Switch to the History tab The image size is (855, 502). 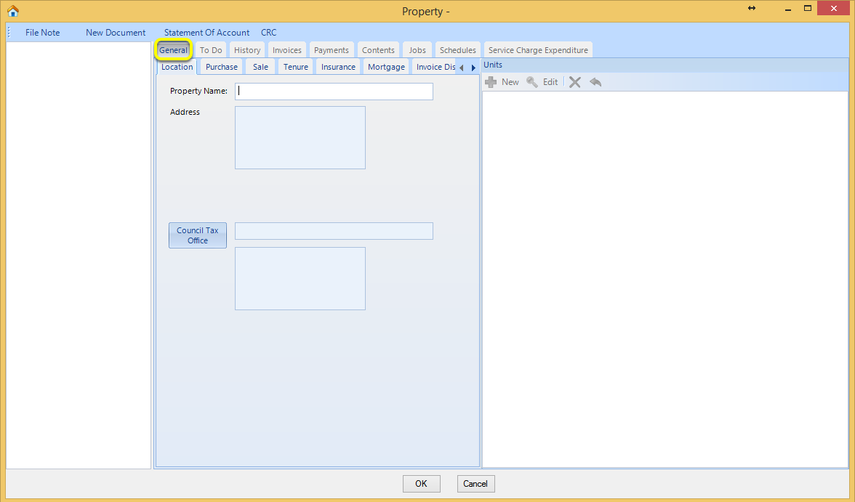coord(247,50)
